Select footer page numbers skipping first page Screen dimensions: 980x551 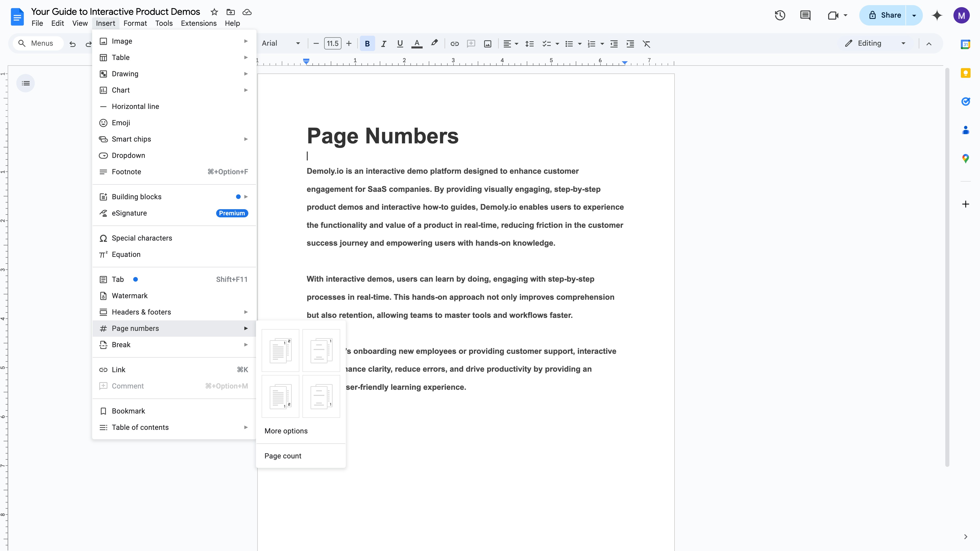tap(321, 396)
